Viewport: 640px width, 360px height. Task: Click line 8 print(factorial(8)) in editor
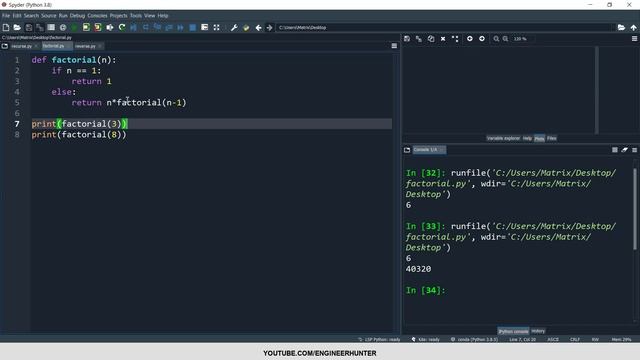pyautogui.click(x=79, y=135)
